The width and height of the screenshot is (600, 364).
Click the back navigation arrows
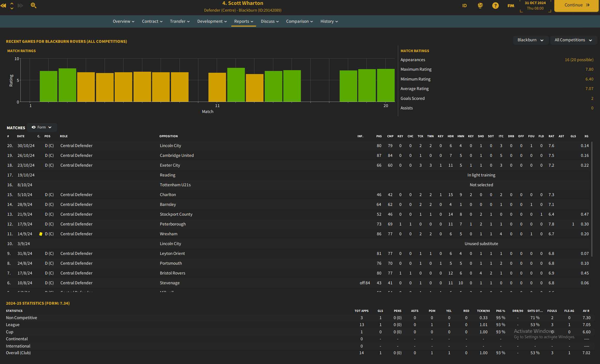click(3, 5)
